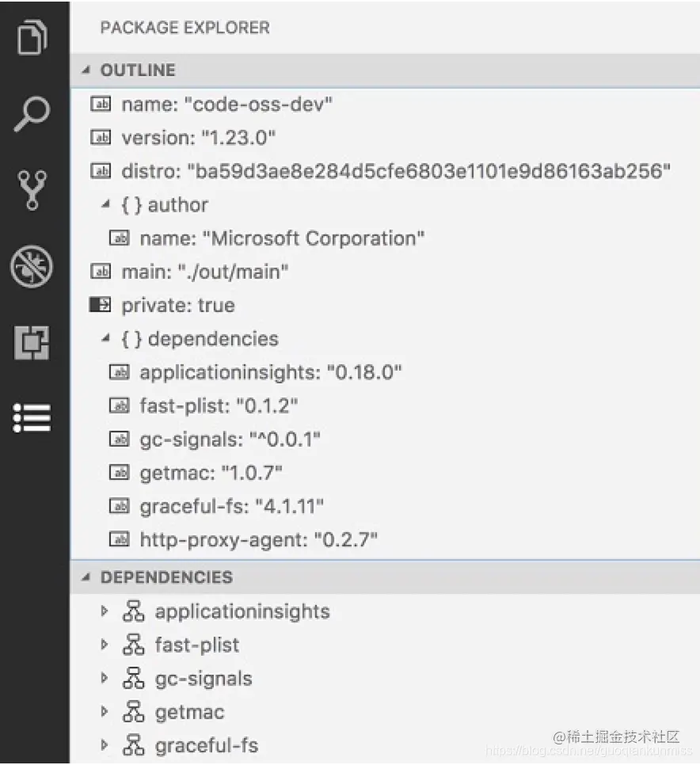Click string icon beside version 1.23.0

point(101,138)
